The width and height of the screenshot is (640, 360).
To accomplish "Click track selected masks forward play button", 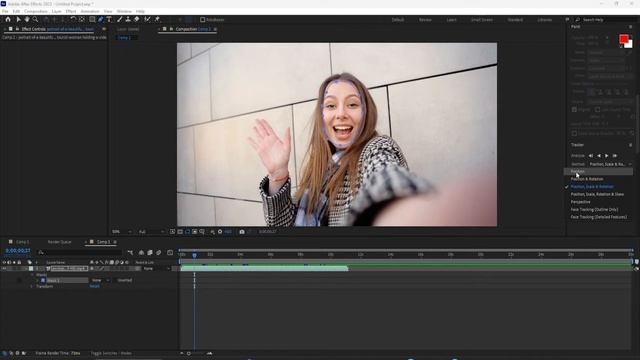I will click(x=607, y=156).
